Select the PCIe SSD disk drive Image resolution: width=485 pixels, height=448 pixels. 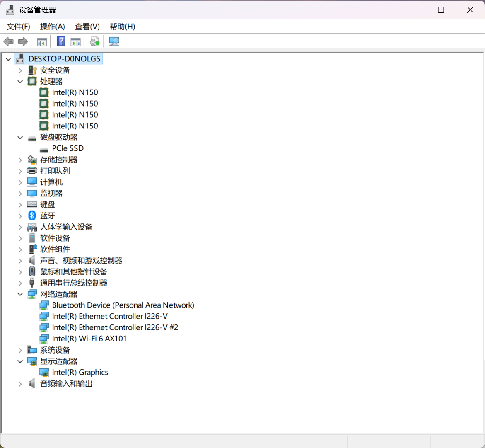click(x=68, y=148)
